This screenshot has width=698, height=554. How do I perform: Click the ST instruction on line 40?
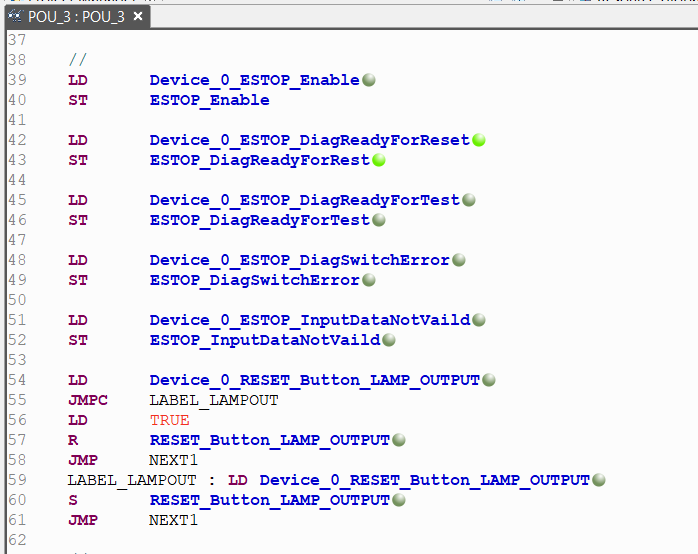tap(78, 100)
